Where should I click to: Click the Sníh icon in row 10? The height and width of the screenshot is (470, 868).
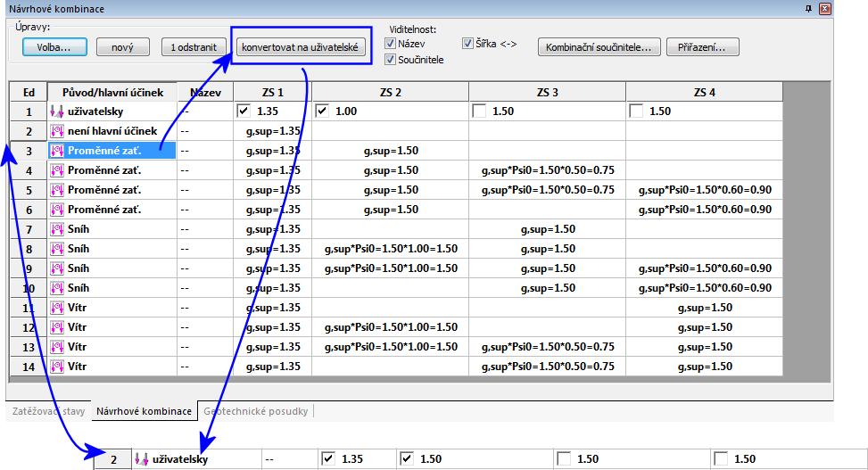[57, 288]
